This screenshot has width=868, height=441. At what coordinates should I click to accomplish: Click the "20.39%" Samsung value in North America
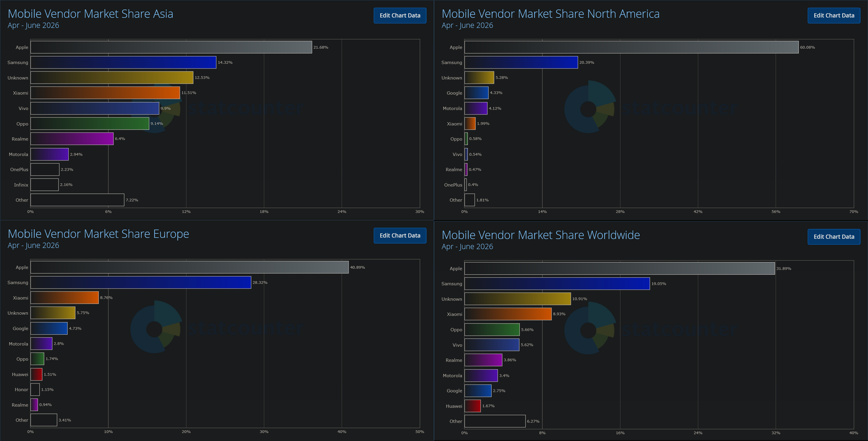coord(587,62)
